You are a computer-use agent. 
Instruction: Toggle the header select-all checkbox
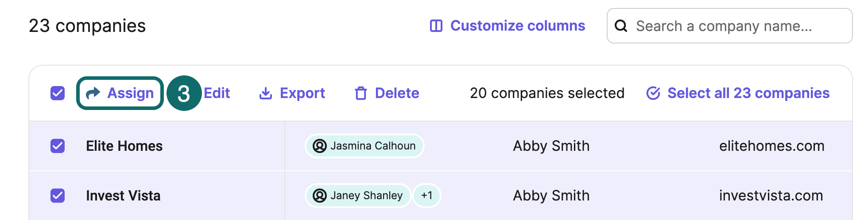coord(58,93)
